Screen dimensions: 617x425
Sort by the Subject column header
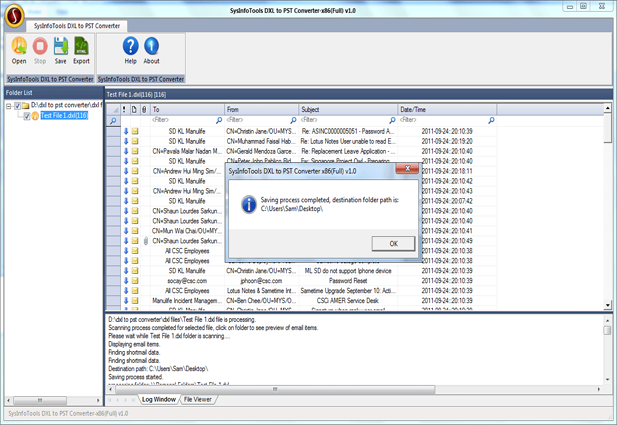click(x=348, y=109)
